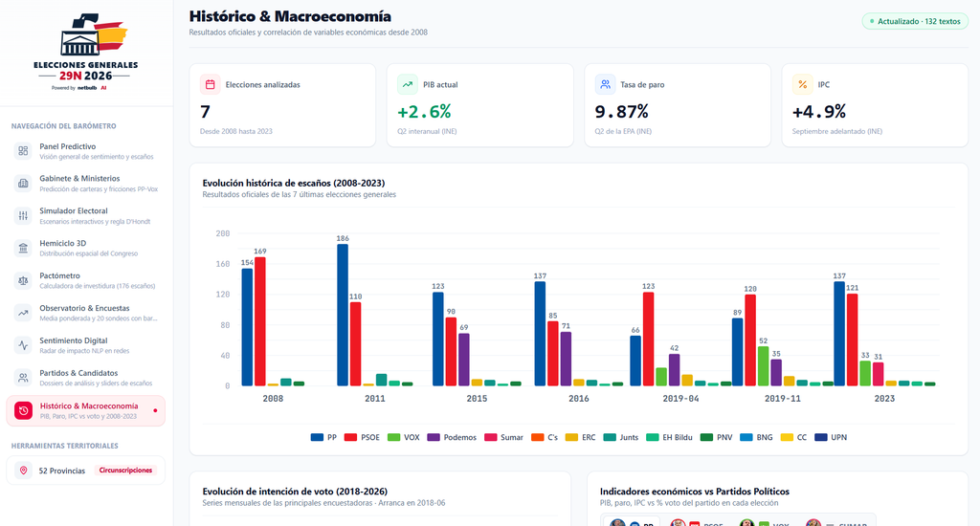Open Gabinete & Ministerios section
Viewport: 980px width, 526px height.
coord(85,183)
